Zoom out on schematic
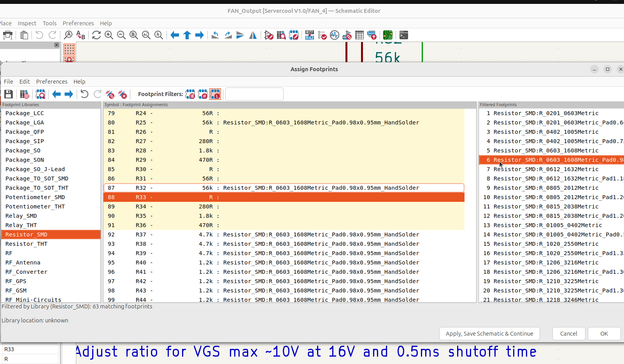This screenshot has width=624, height=364. click(121, 35)
